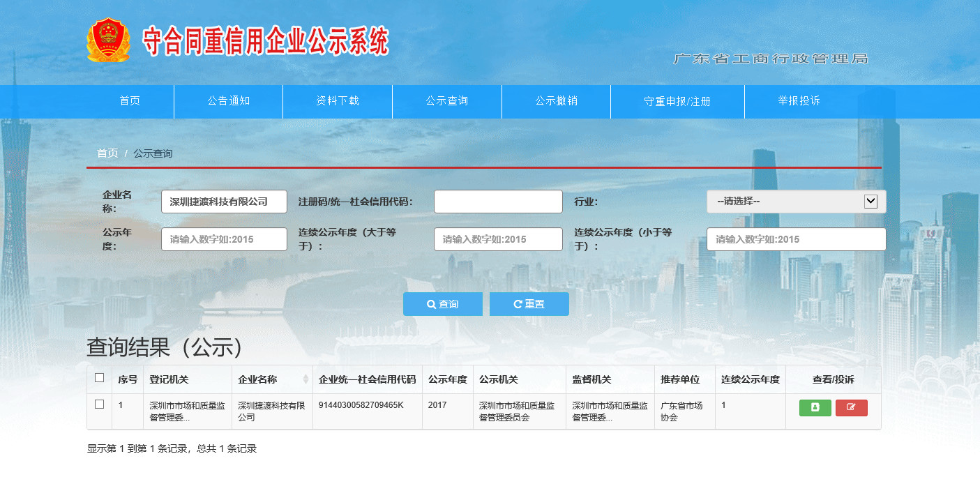Click the 企业名称 input field
This screenshot has height=477, width=980.
coord(224,202)
